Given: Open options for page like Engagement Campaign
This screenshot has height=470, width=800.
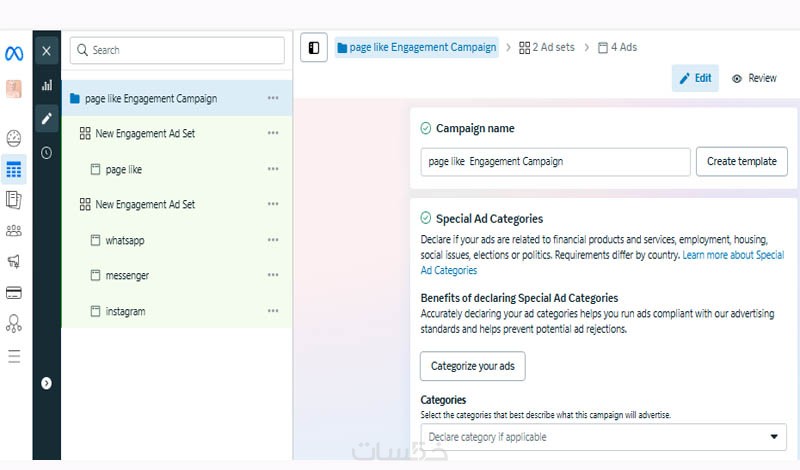Looking at the screenshot, I should coord(273,98).
